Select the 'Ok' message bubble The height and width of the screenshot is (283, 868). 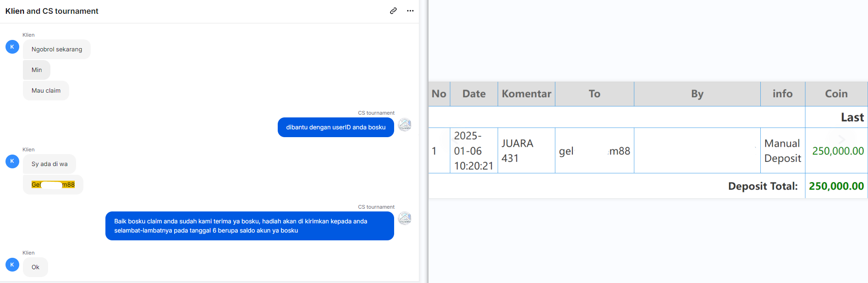coord(35,267)
